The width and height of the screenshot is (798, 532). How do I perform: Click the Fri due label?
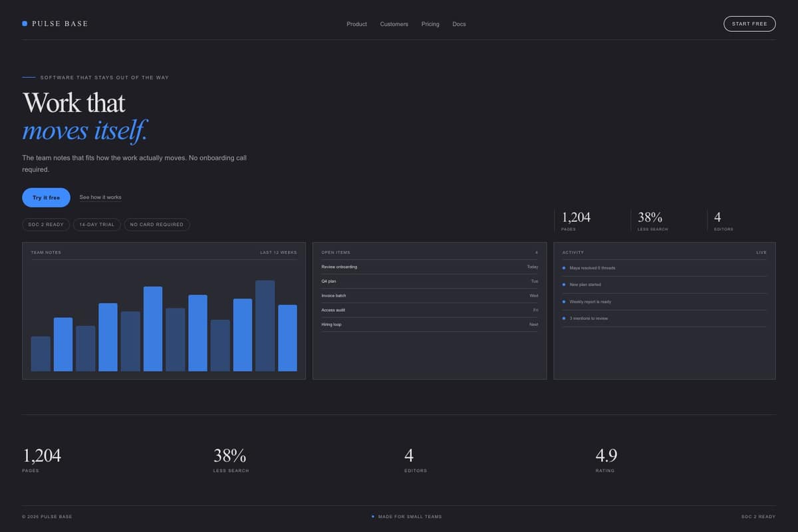point(536,310)
